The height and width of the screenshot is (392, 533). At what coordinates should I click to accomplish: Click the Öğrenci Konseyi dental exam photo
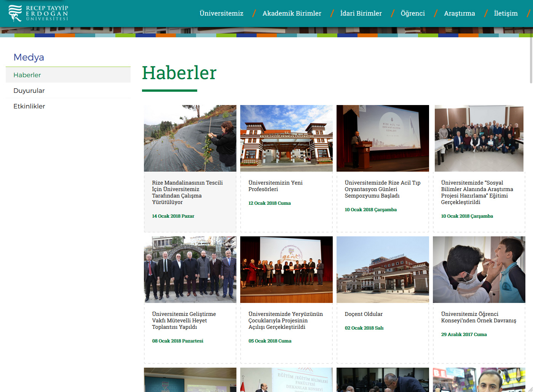(479, 269)
